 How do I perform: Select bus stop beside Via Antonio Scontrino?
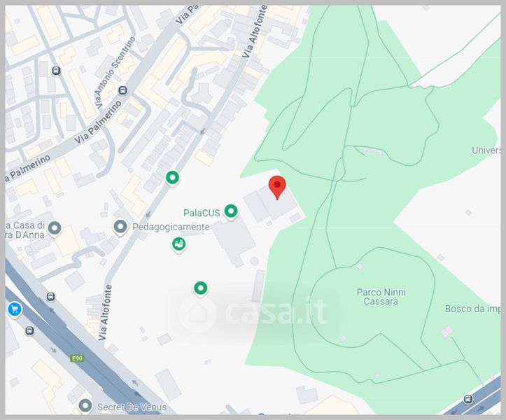tap(123, 90)
